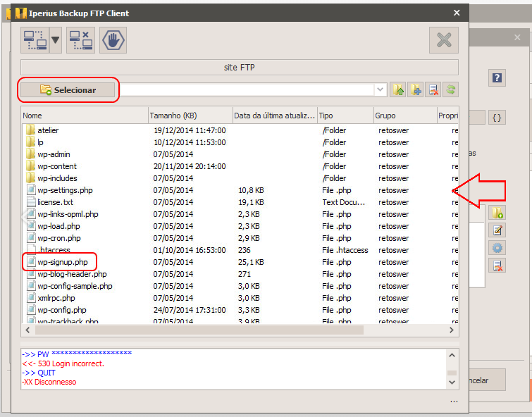Image resolution: width=532 pixels, height=417 pixels.
Task: Click the log panel scroll down arrow
Action: 452,382
